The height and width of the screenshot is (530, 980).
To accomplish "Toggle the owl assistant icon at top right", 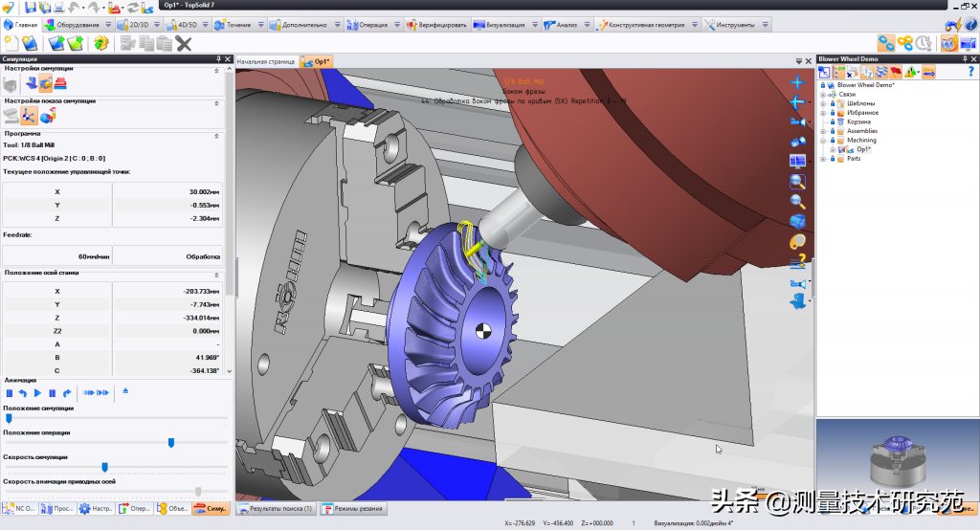I will click(x=948, y=43).
